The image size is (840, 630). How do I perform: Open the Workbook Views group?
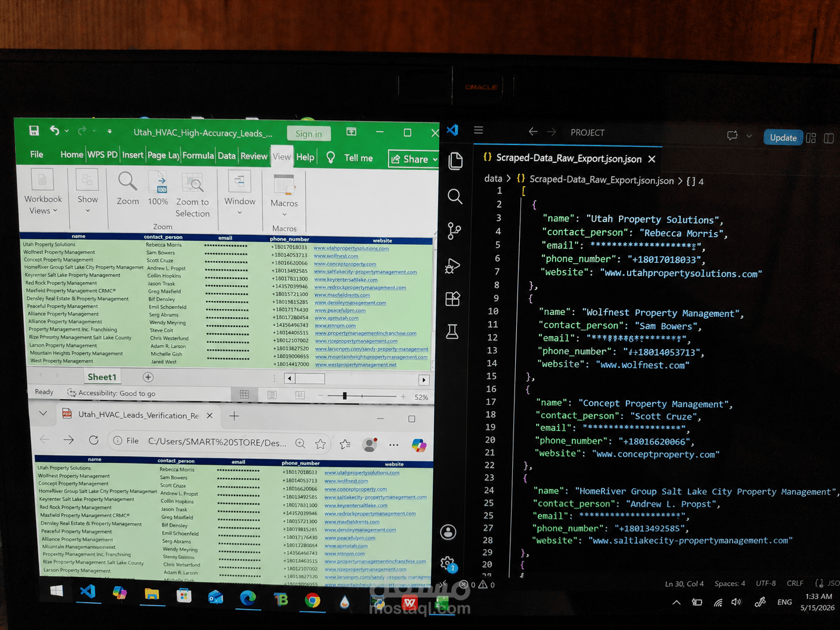point(43,193)
